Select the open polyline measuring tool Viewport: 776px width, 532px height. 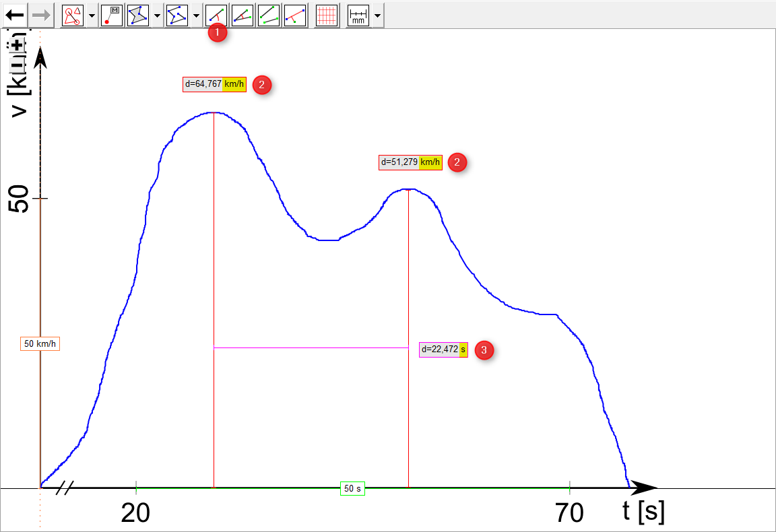[x=177, y=15]
